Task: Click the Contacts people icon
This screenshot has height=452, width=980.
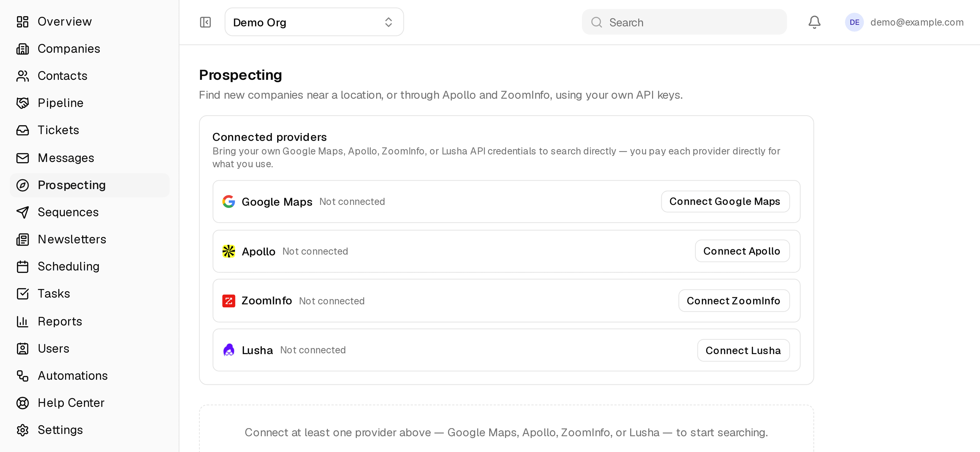Action: coord(22,76)
